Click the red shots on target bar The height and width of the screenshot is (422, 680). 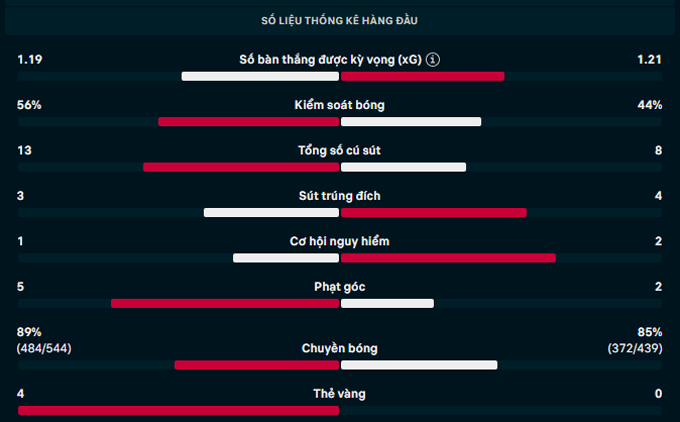[434, 213]
